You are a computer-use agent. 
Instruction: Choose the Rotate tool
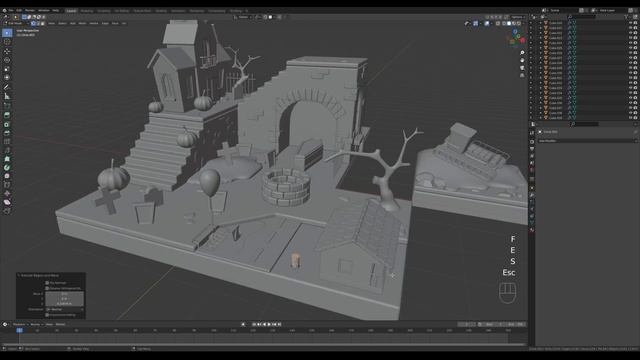point(7,60)
